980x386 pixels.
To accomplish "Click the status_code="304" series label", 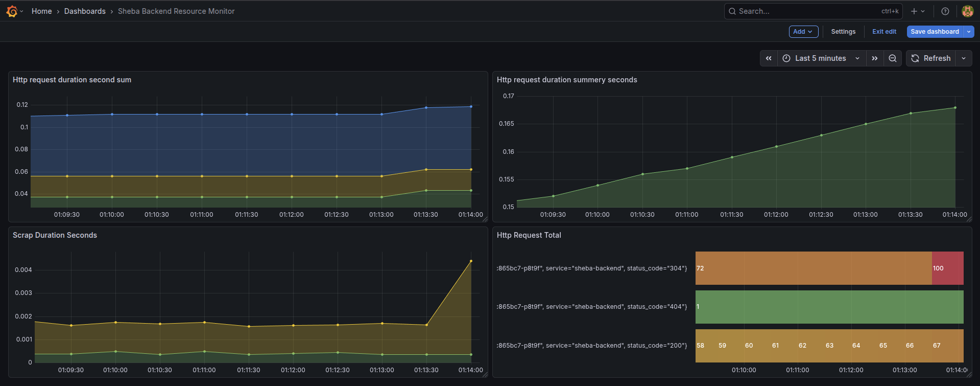I will pos(592,268).
